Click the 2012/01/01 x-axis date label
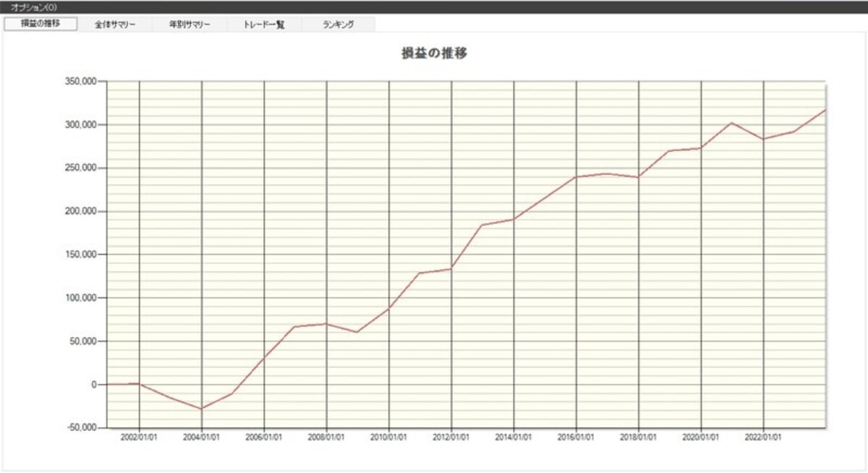The height and width of the screenshot is (473, 868). 451,438
